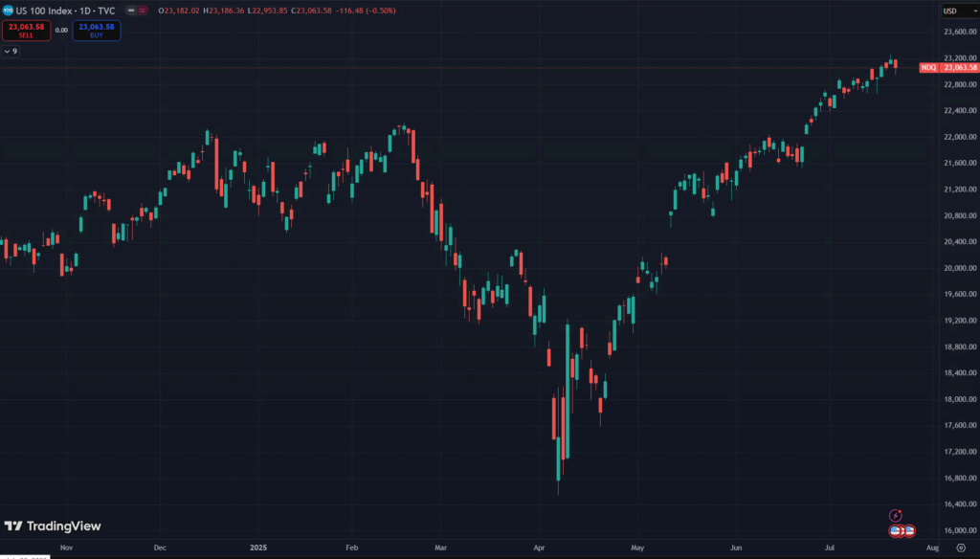
Task: Click the NDQ price label on the axis
Action: click(x=947, y=68)
